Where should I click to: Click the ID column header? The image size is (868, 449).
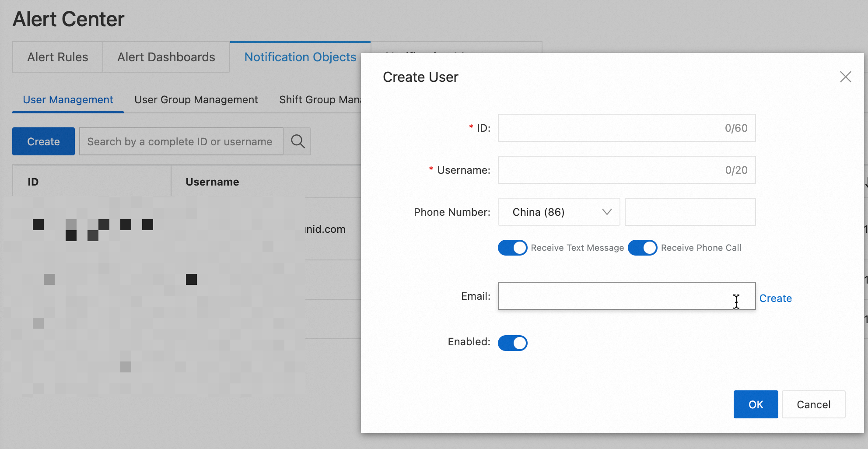92,182
